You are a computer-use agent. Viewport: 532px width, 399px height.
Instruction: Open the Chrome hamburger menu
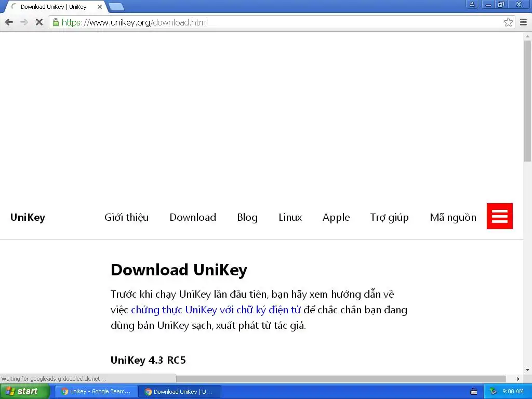[524, 22]
